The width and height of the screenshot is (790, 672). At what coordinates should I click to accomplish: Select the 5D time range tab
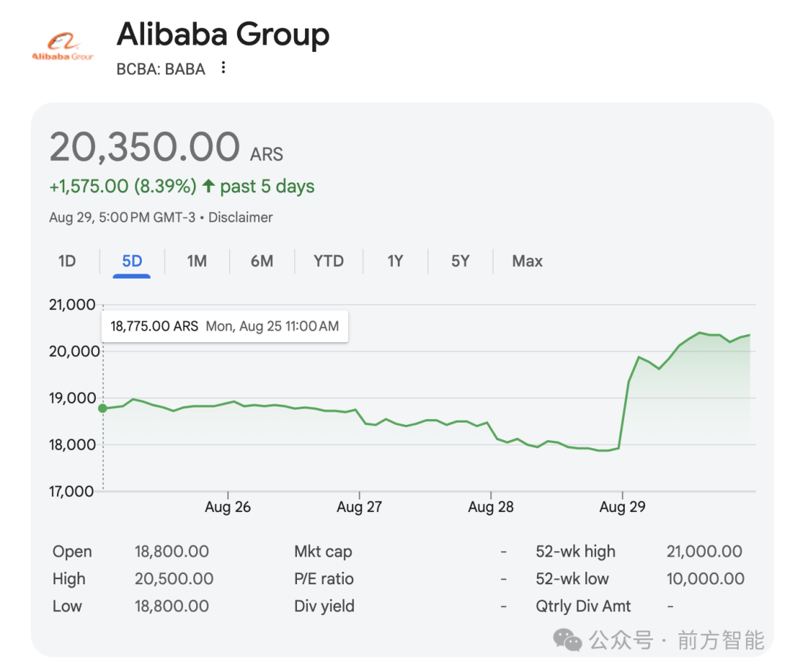[x=132, y=261]
